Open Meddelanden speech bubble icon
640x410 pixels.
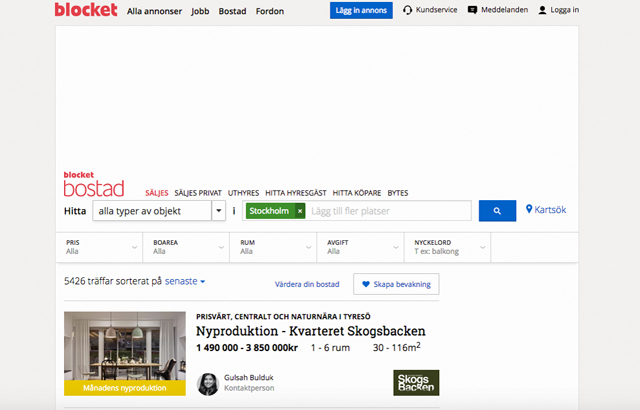(479, 11)
